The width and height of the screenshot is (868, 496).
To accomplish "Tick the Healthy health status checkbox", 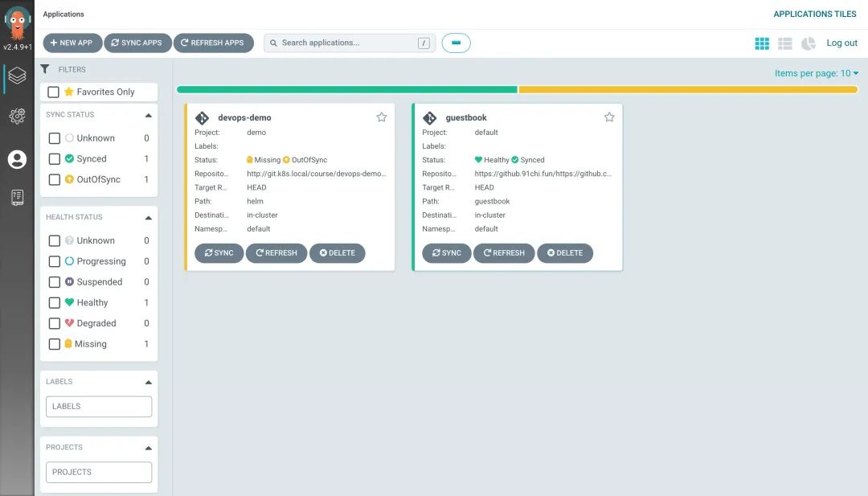I will (55, 303).
